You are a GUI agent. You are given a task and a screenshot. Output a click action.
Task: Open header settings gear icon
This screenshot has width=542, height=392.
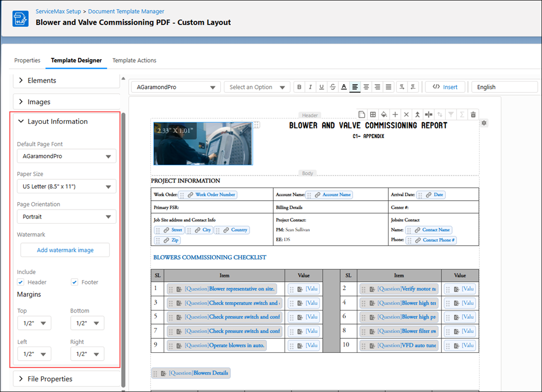(x=484, y=123)
